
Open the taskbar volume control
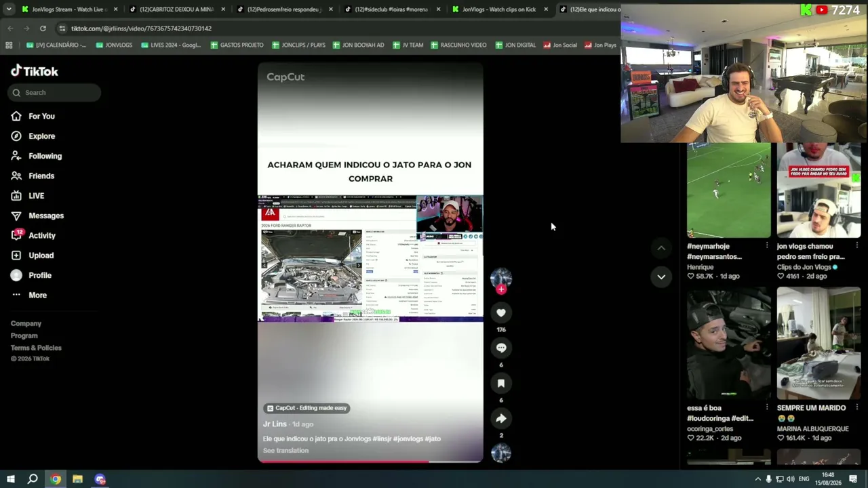(790, 479)
